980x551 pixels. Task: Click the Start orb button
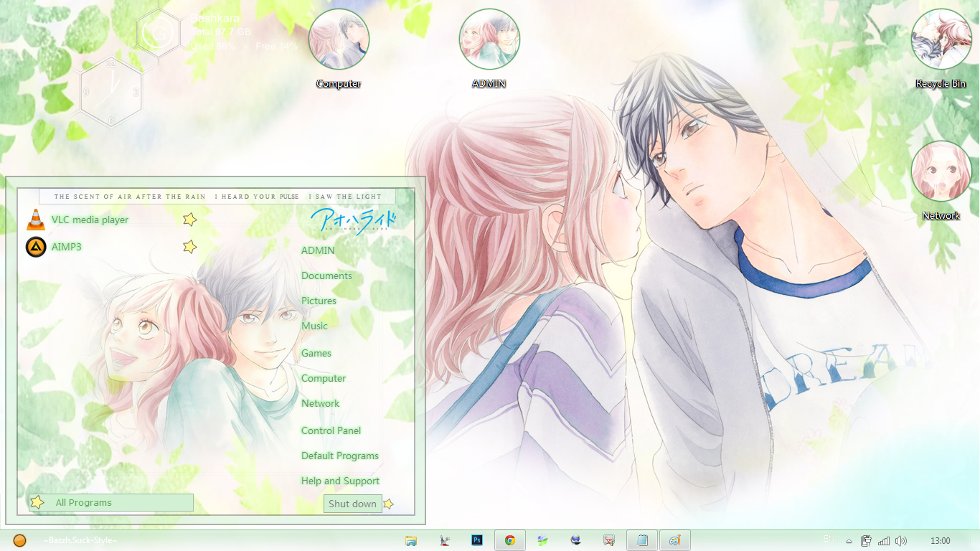click(x=20, y=540)
